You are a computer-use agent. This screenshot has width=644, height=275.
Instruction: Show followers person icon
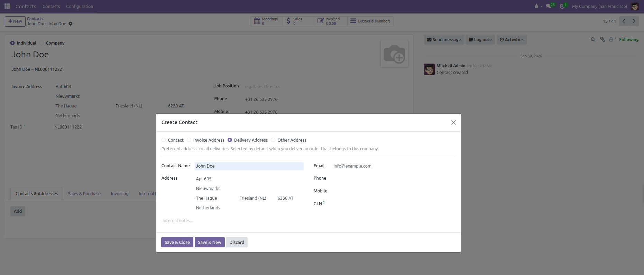611,40
